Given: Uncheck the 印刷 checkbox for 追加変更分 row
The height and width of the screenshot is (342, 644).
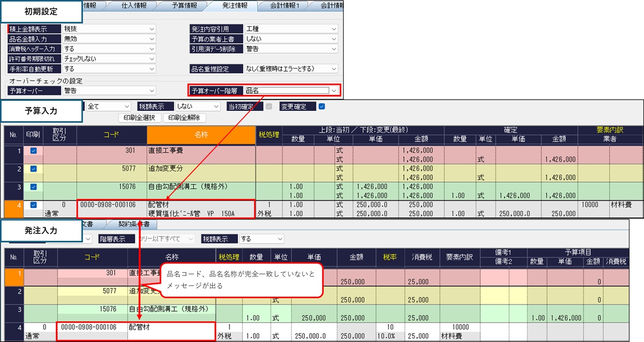Looking at the screenshot, I should click(x=33, y=169).
